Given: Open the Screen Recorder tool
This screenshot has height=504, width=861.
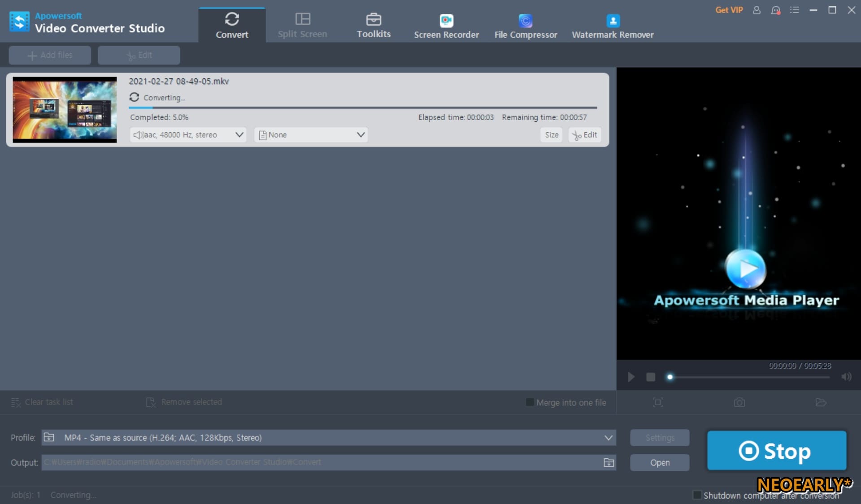Looking at the screenshot, I should click(x=446, y=26).
